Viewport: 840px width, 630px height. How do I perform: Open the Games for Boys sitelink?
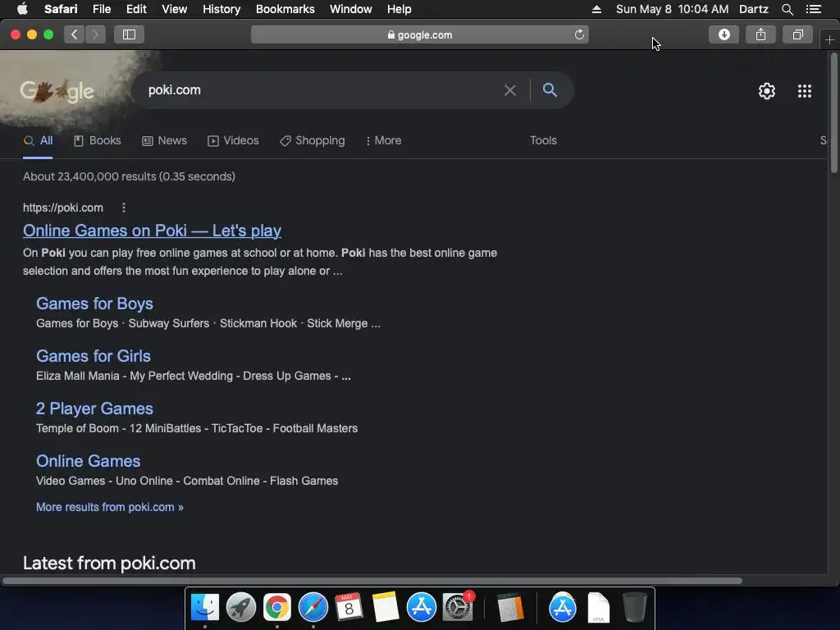[94, 304]
